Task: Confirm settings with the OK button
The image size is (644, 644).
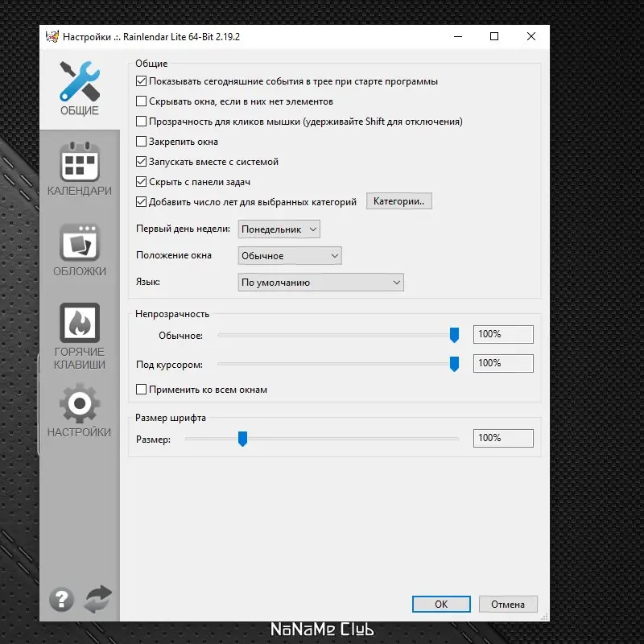Action: tap(441, 605)
